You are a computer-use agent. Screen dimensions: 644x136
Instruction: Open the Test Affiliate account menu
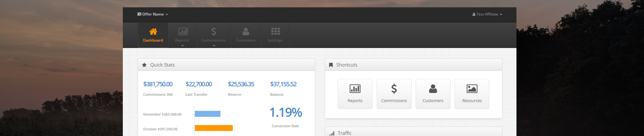487,14
